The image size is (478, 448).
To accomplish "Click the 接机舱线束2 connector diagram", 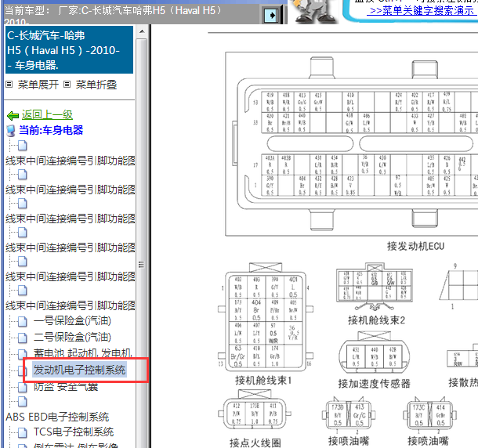I will 375,287.
